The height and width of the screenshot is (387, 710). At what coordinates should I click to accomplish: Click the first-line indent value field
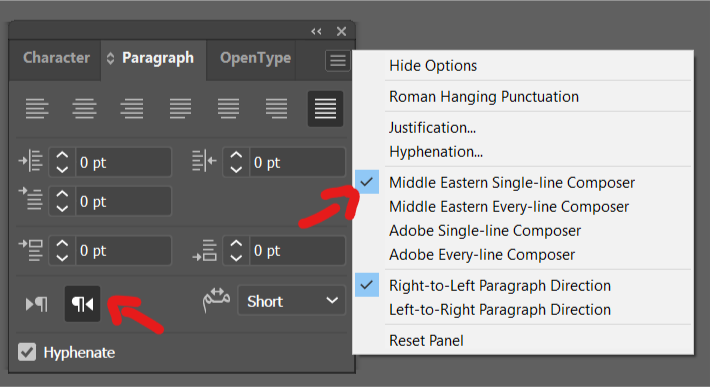123,201
